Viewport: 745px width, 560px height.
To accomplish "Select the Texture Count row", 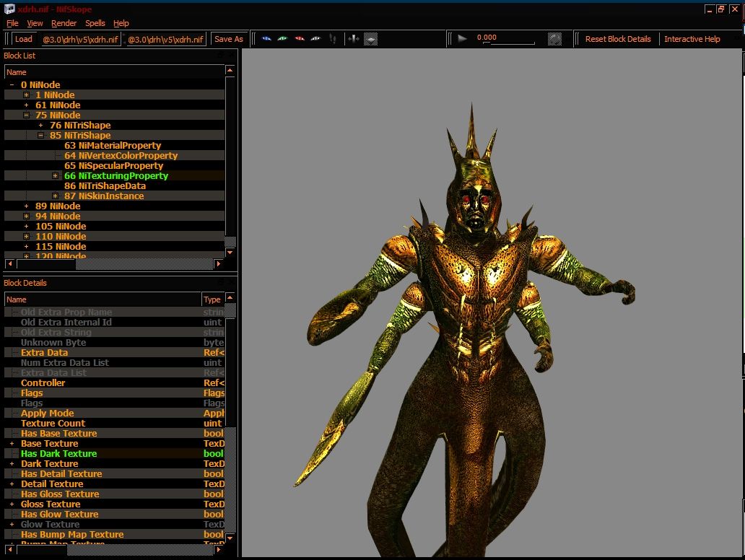I will point(115,423).
